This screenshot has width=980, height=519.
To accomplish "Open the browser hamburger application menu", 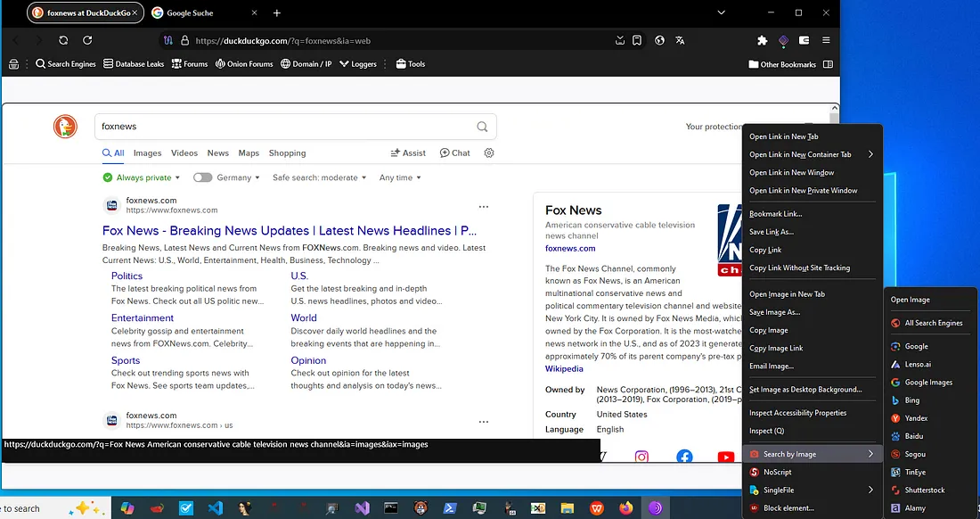I will pyautogui.click(x=826, y=40).
